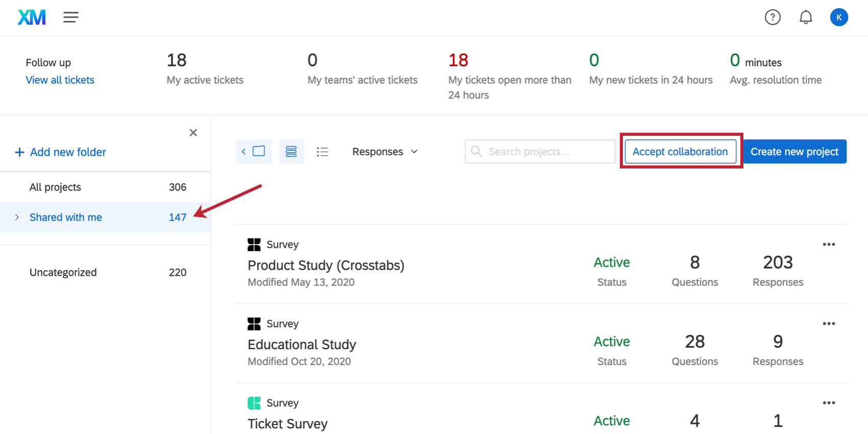Select the Uncategorized folder

(63, 273)
